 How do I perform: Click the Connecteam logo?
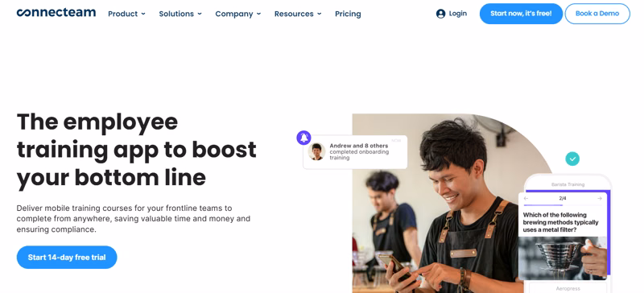click(x=56, y=12)
